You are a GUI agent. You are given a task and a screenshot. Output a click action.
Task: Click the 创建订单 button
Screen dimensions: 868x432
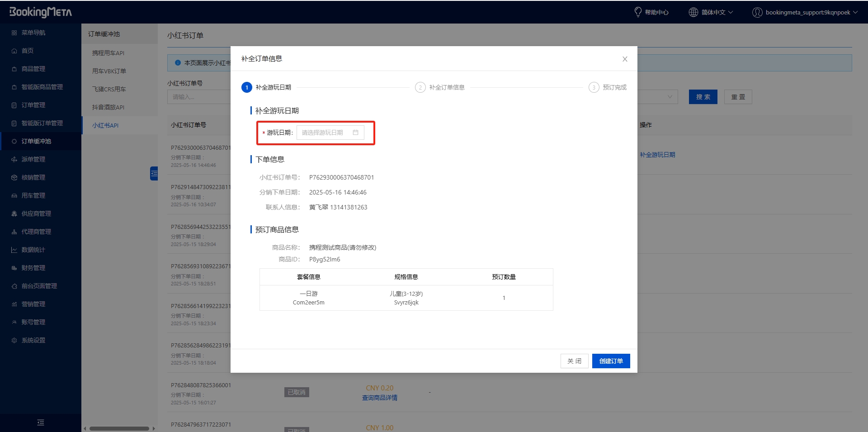611,361
